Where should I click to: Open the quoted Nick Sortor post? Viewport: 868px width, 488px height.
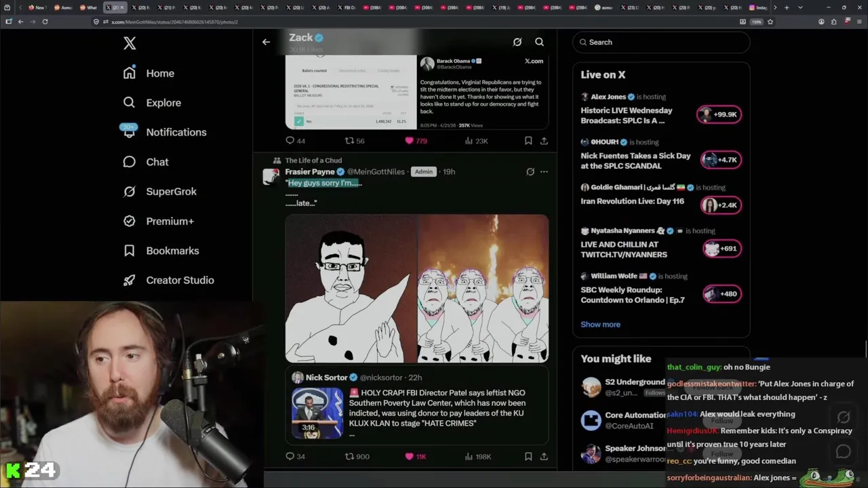tap(417, 405)
